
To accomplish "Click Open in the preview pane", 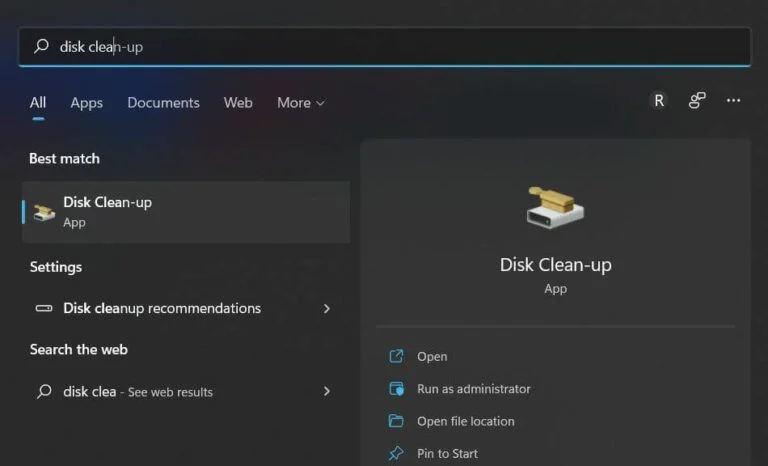I will tap(432, 356).
